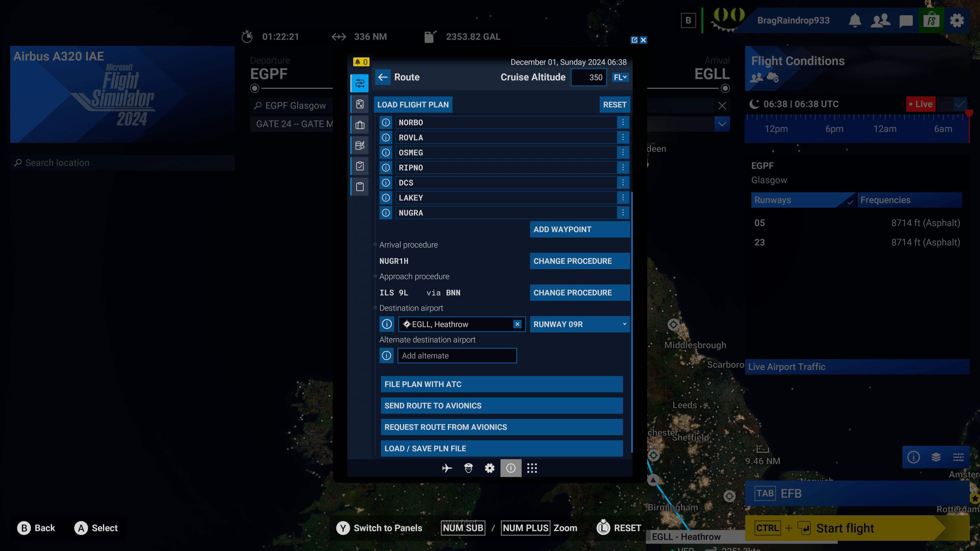
Task: Show info for waypoint DCS
Action: 386,183
